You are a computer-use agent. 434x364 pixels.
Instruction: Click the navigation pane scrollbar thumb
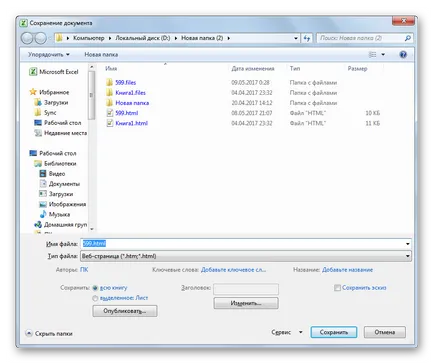91,95
